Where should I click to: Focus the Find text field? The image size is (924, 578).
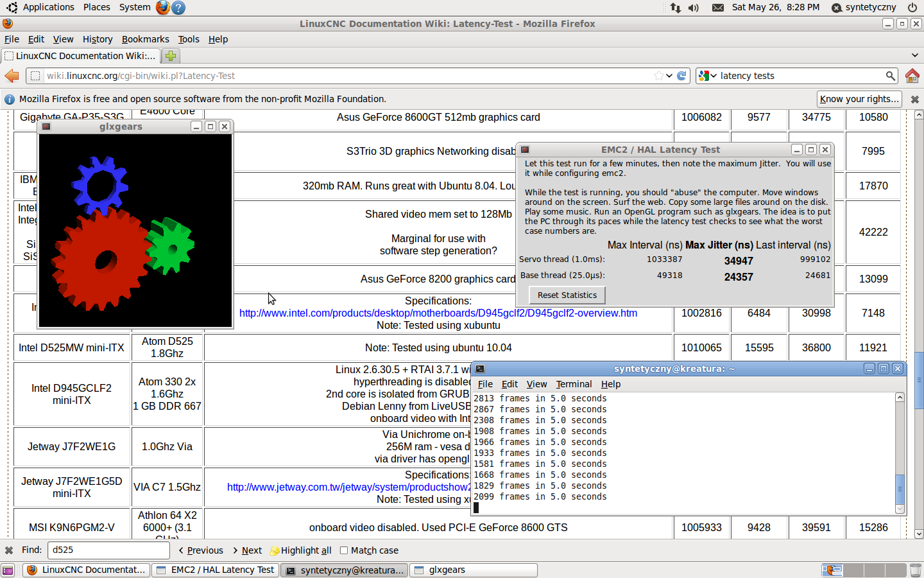(108, 550)
